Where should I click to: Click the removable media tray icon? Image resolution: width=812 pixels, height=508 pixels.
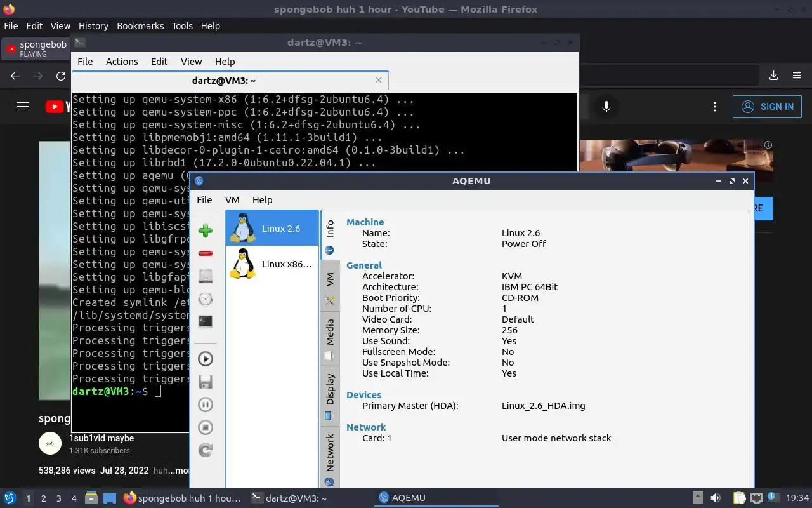(697, 498)
